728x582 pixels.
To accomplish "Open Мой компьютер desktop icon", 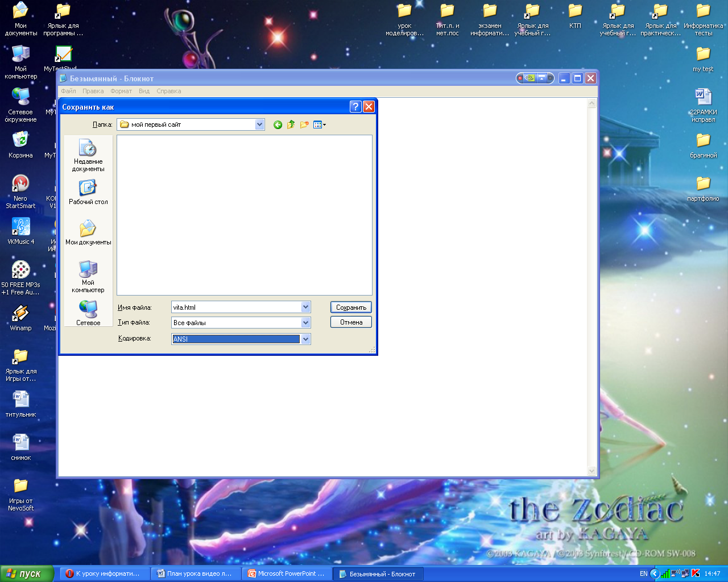I will tap(20, 62).
